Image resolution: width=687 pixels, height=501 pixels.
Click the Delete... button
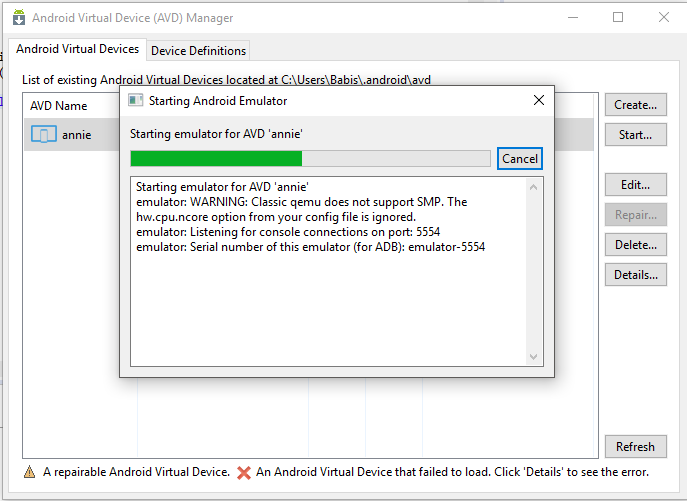click(x=635, y=245)
